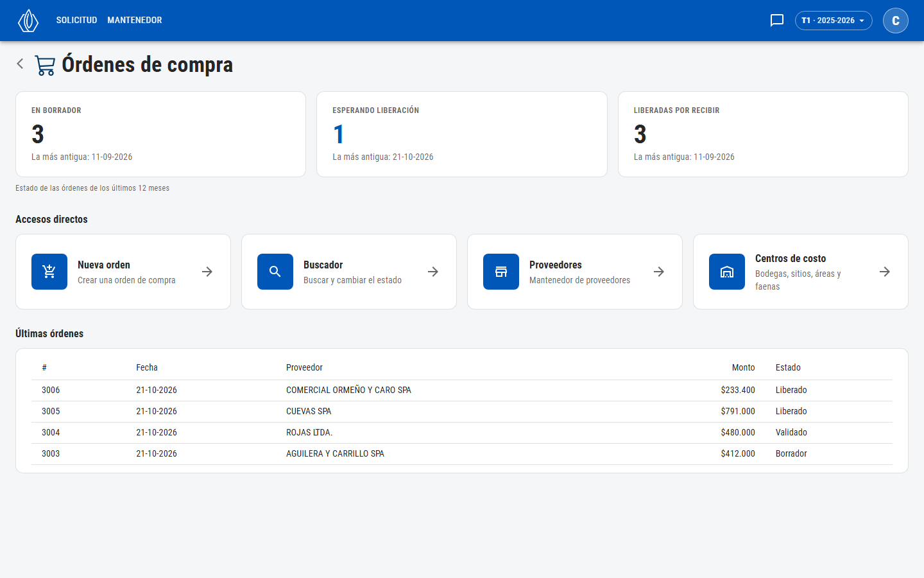
Task: Open the Proveedores shortcut
Action: coord(575,272)
